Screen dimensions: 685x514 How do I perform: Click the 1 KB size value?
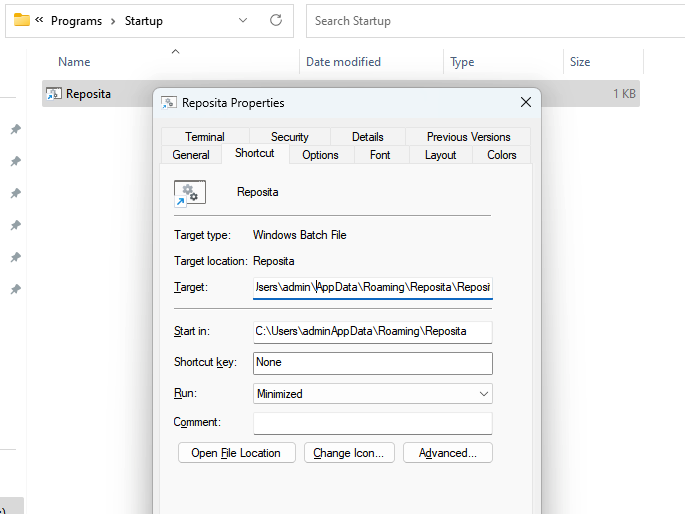[624, 93]
